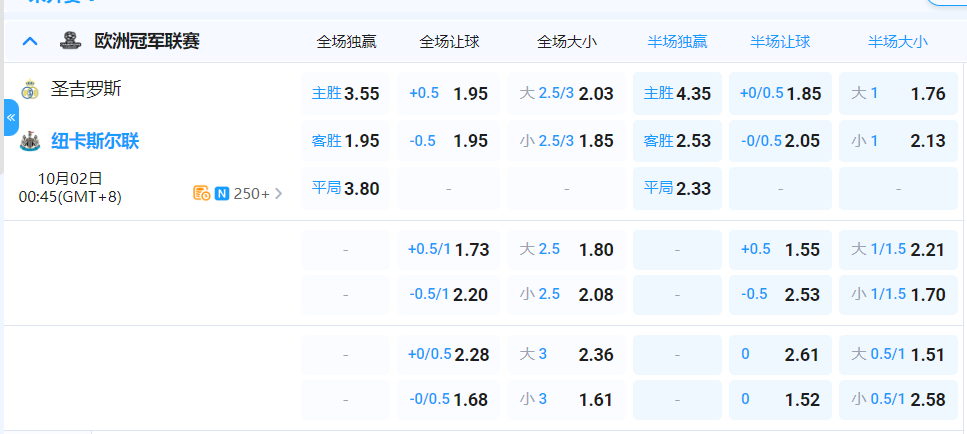The width and height of the screenshot is (967, 434).
Task: Choose 小 0.5/1 at 2.58
Action: click(x=897, y=399)
